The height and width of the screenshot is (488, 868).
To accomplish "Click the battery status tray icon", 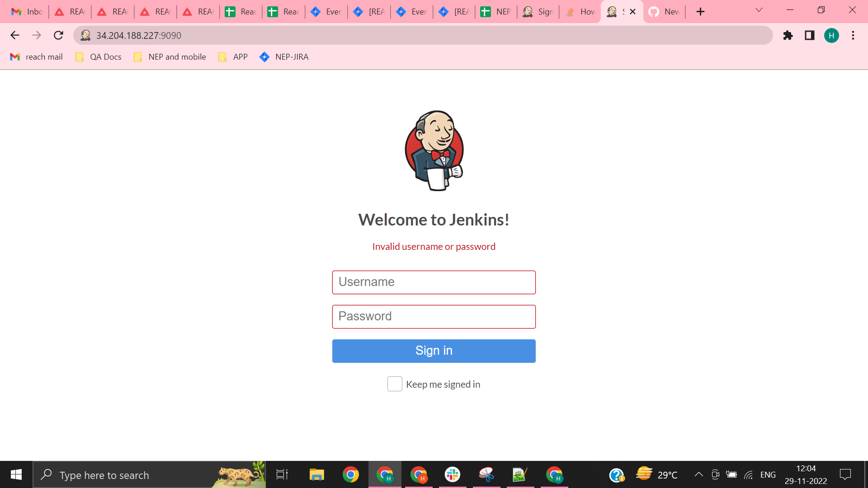I will click(731, 474).
